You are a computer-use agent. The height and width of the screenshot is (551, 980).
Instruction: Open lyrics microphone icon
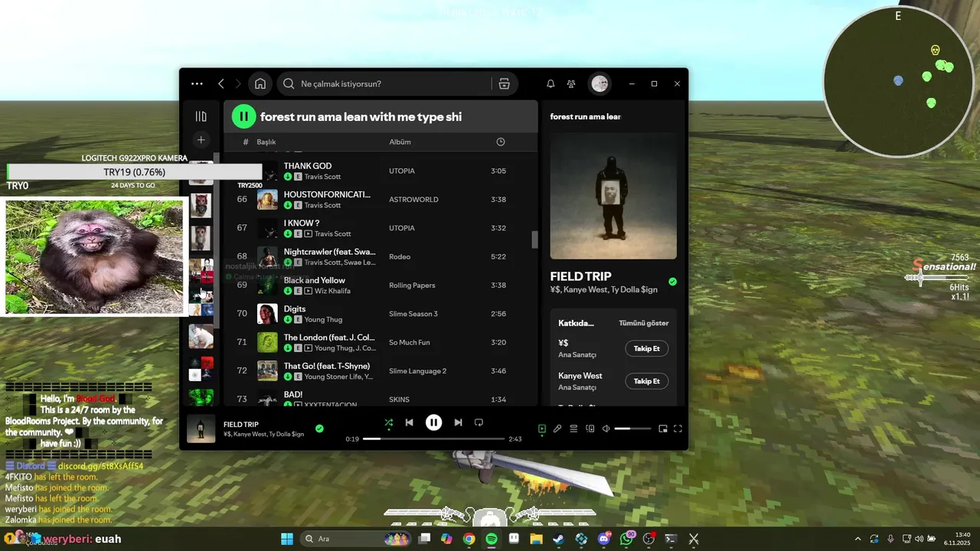coord(557,429)
